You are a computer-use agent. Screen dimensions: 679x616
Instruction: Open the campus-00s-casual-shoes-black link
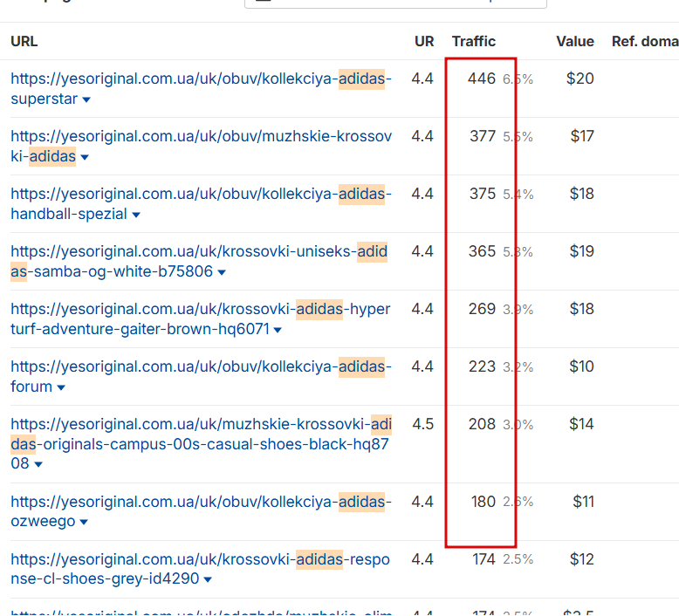201,444
